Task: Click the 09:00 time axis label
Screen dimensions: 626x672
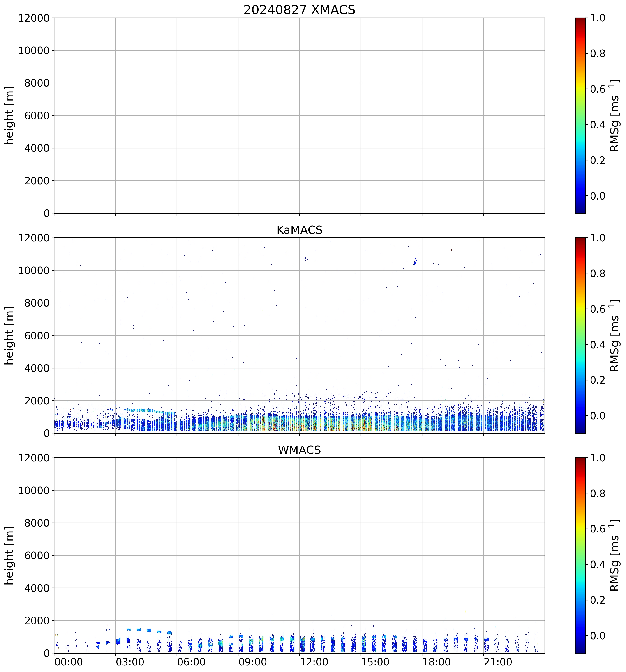Action: pyautogui.click(x=253, y=662)
